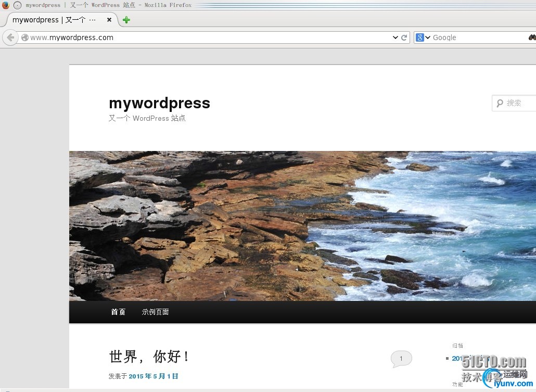Open the mywordpress site title link
This screenshot has height=392, width=536.
click(159, 103)
